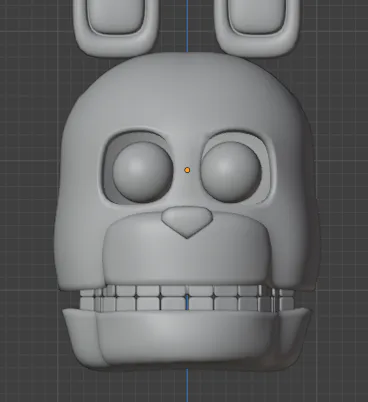The height and width of the screenshot is (402, 368).
Task: Click the upper row of teeth
Action: [187, 291]
